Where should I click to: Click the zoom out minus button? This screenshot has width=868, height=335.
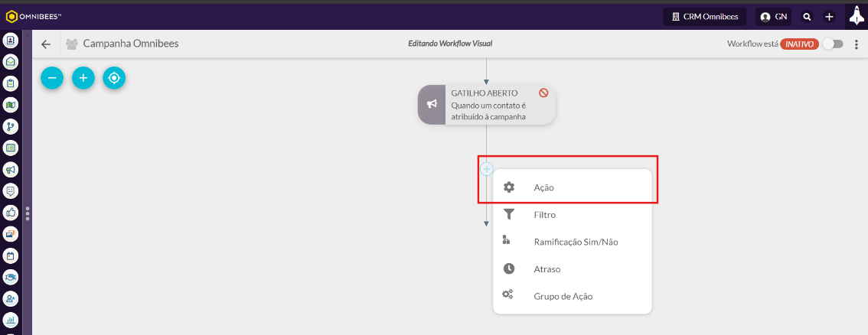pos(52,77)
